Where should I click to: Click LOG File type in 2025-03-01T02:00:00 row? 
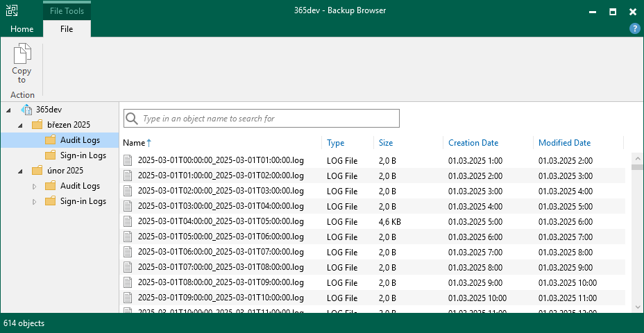342,191
